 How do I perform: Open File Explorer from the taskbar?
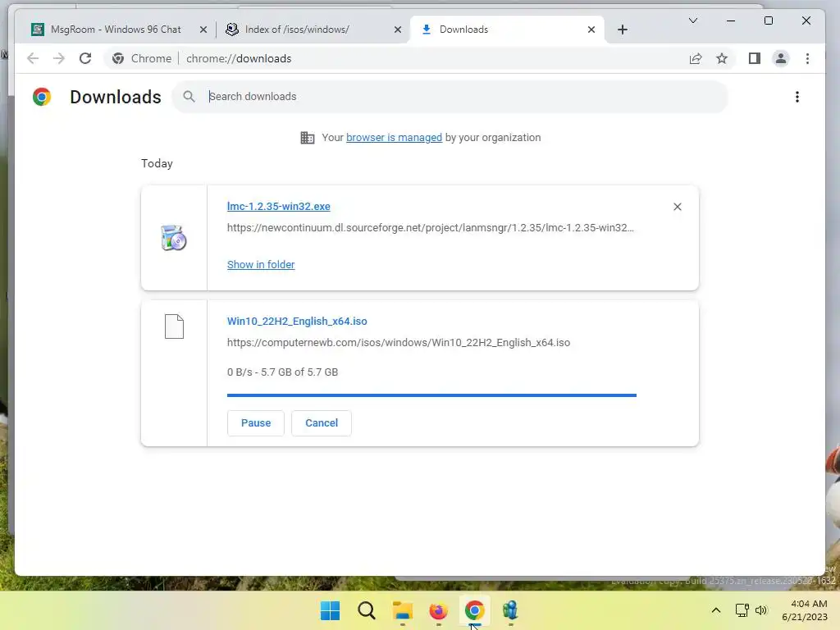[402, 610]
